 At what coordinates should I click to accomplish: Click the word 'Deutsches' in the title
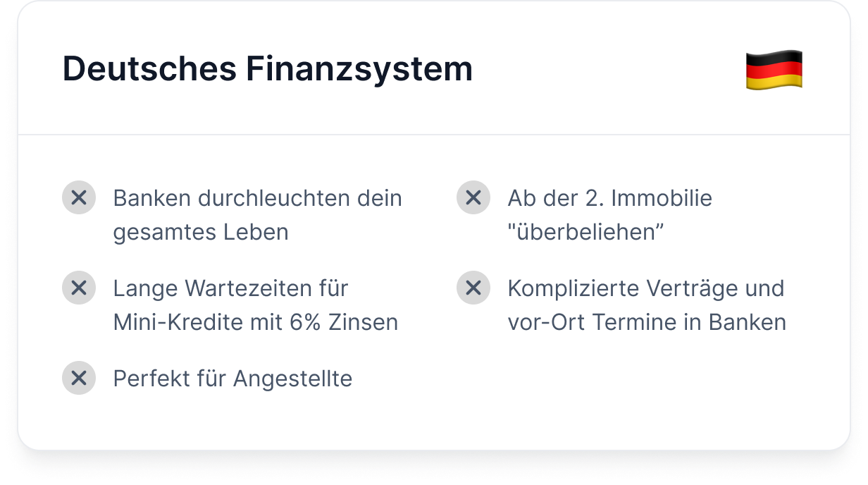point(149,69)
